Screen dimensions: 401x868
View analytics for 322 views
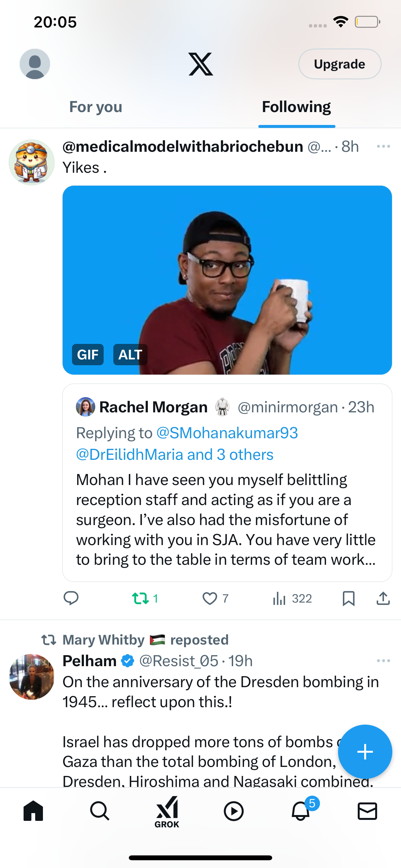[x=292, y=598]
